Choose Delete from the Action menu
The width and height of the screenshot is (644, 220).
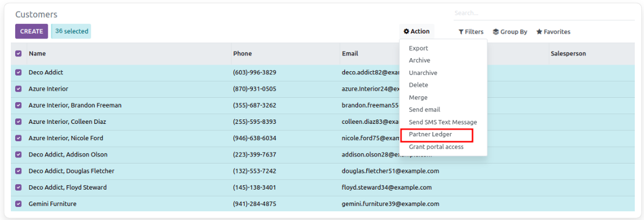418,85
